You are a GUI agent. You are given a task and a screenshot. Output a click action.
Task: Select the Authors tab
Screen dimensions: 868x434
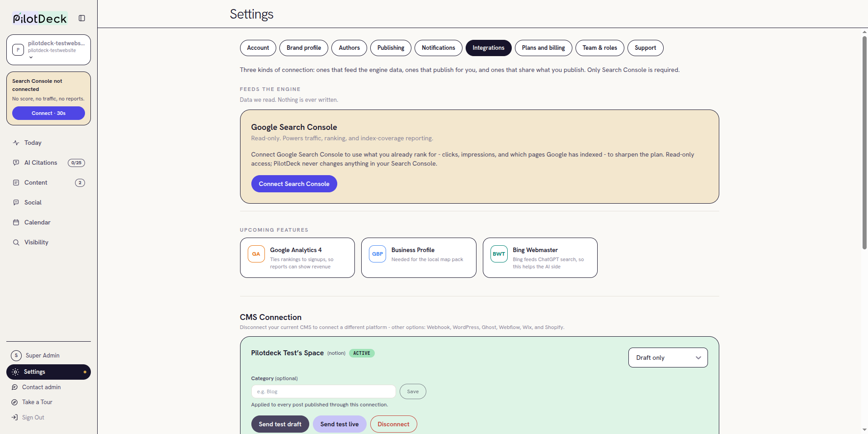point(349,48)
